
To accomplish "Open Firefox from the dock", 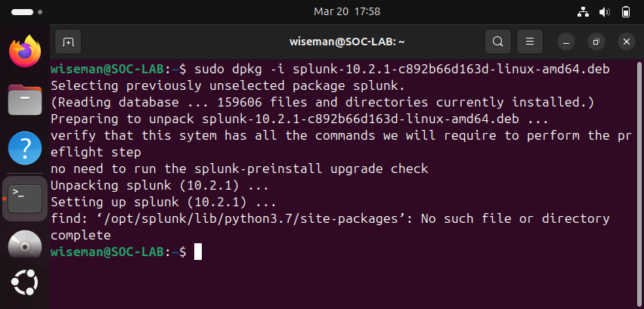I will click(25, 52).
